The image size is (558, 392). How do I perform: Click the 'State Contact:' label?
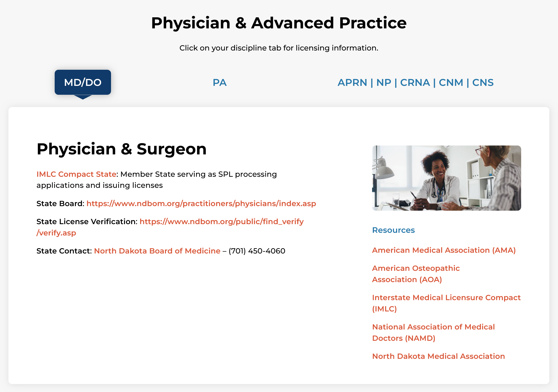coord(64,251)
